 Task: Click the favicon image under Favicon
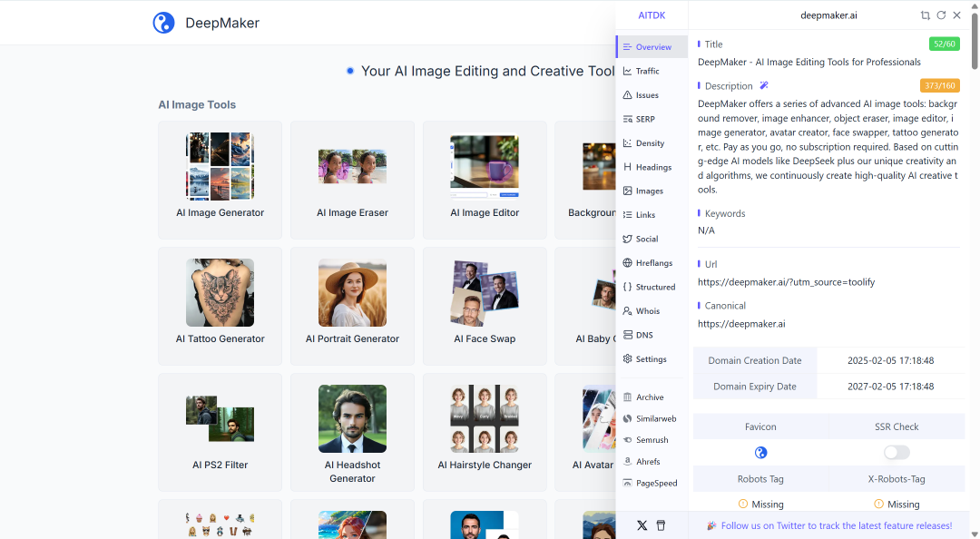coord(760,453)
